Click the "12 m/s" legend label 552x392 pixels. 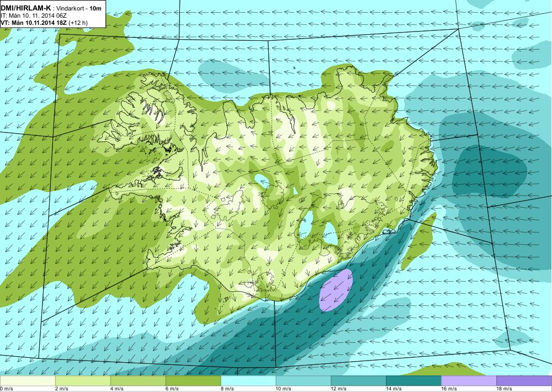coord(339,389)
